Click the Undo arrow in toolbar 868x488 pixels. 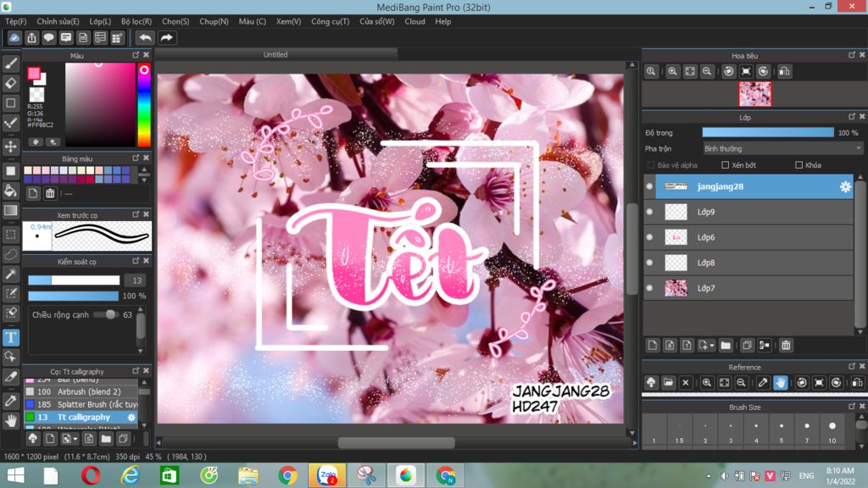click(x=145, y=37)
